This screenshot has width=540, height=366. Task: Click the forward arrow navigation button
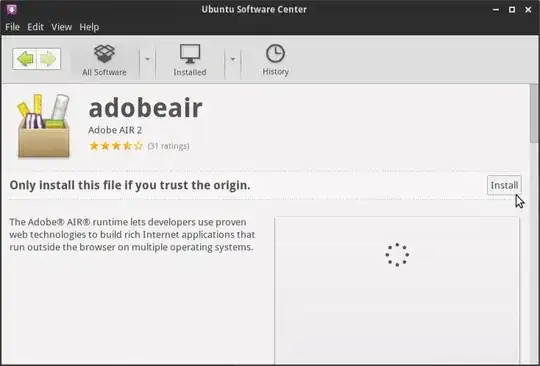(x=48, y=59)
